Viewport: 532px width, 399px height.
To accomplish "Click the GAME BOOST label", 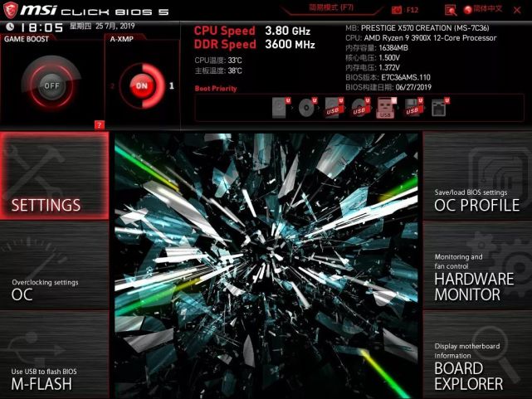I will click(27, 39).
